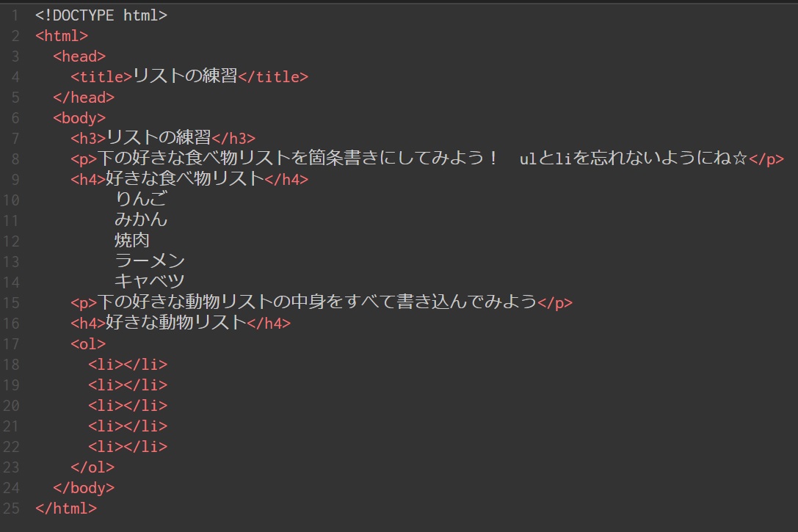This screenshot has height=532, width=798.
Task: Click the DOCTYPE html declaration
Action: click(x=101, y=15)
